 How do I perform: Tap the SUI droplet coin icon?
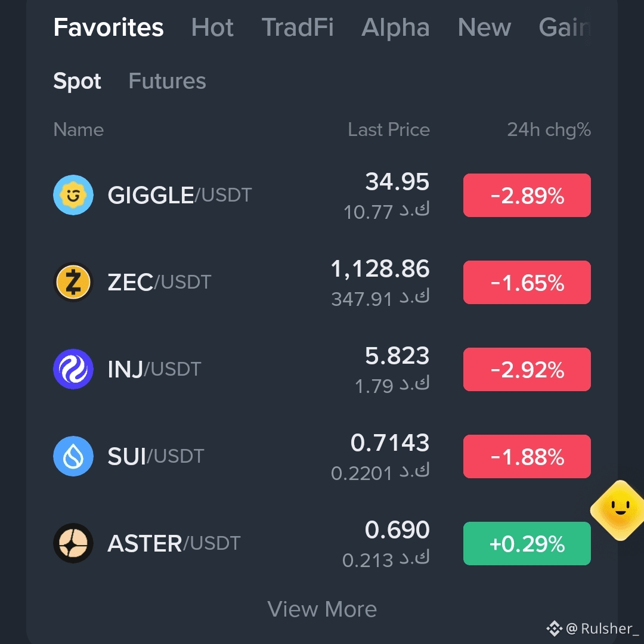coord(73,456)
